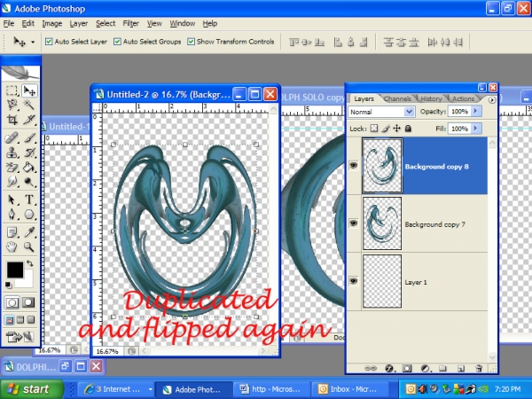Open adjustment layer menu
This screenshot has height=399, width=532.
click(425, 368)
